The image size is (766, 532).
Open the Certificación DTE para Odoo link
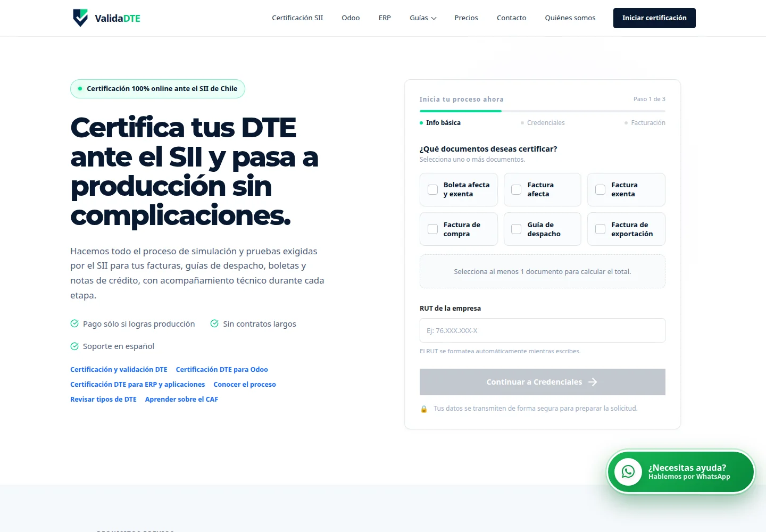[222, 370]
